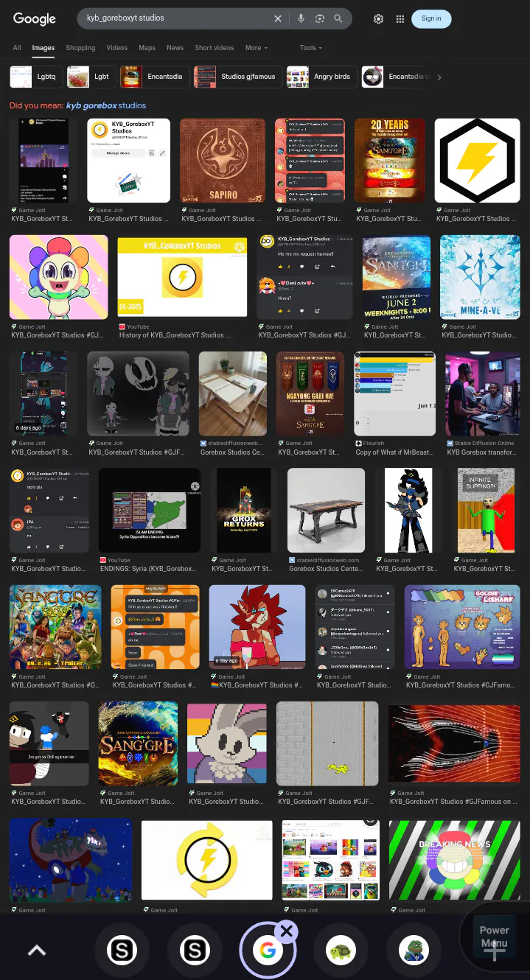Open the Flourish bar chart image
This screenshot has height=980, width=530.
pyautogui.click(x=395, y=393)
